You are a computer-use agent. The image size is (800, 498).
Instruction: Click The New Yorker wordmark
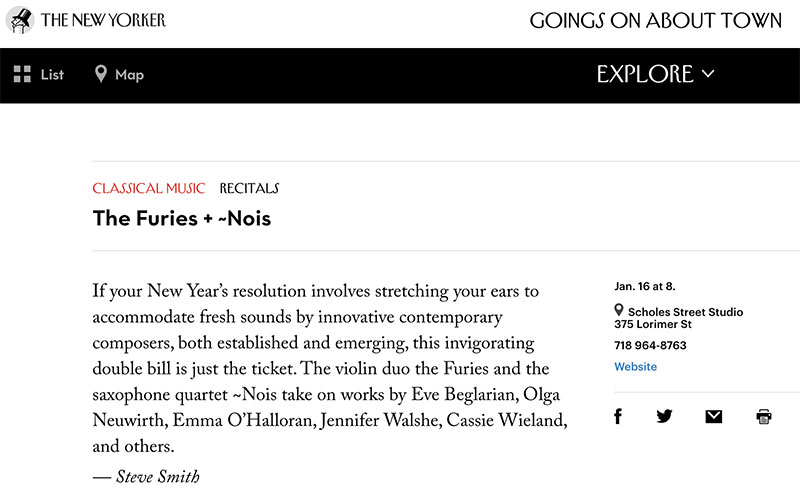(104, 20)
